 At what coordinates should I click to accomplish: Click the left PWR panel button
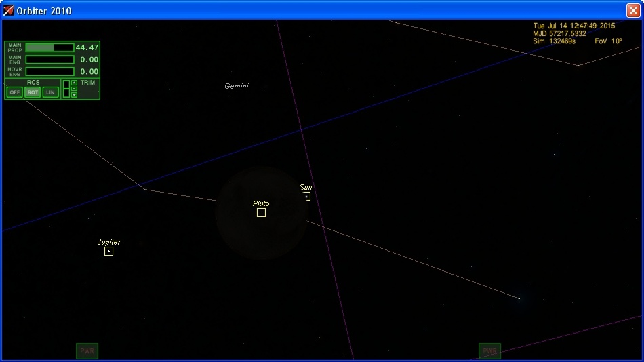(x=87, y=351)
